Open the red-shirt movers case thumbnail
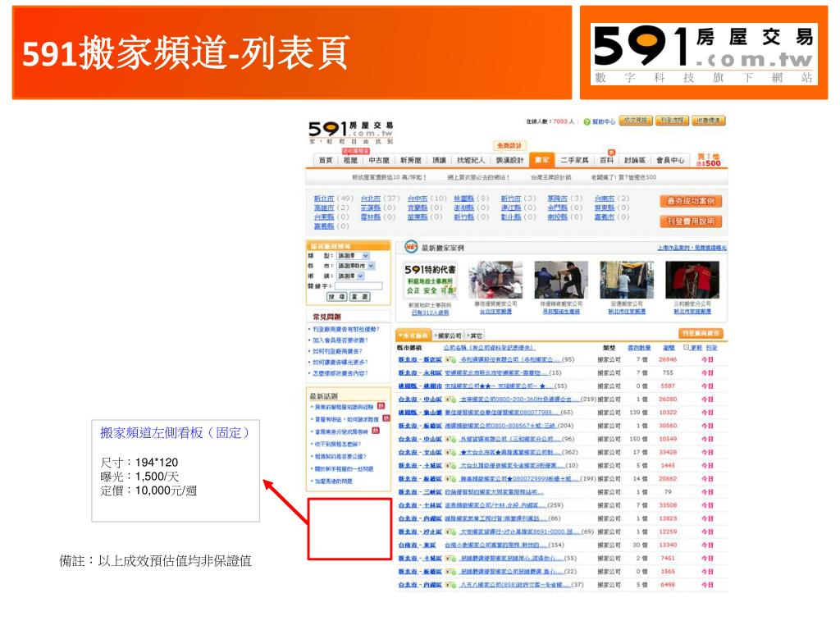The image size is (840, 630). click(692, 280)
